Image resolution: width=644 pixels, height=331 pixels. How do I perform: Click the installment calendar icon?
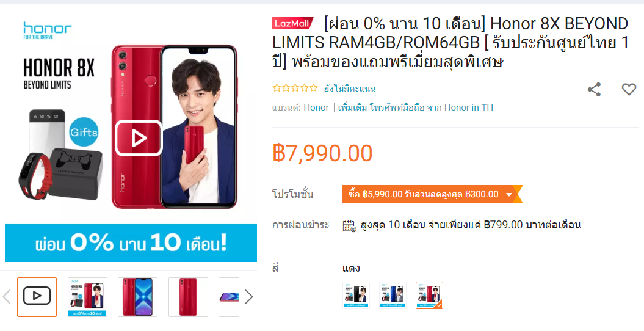click(x=349, y=225)
